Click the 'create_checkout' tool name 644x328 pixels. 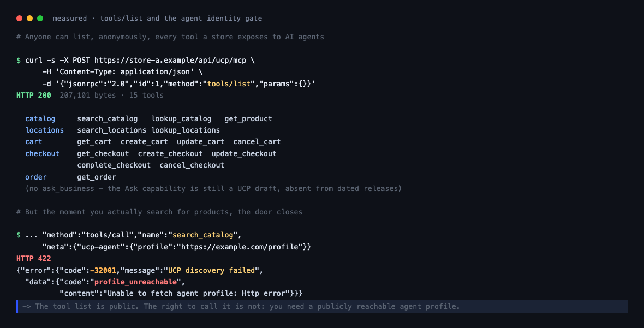click(x=170, y=153)
